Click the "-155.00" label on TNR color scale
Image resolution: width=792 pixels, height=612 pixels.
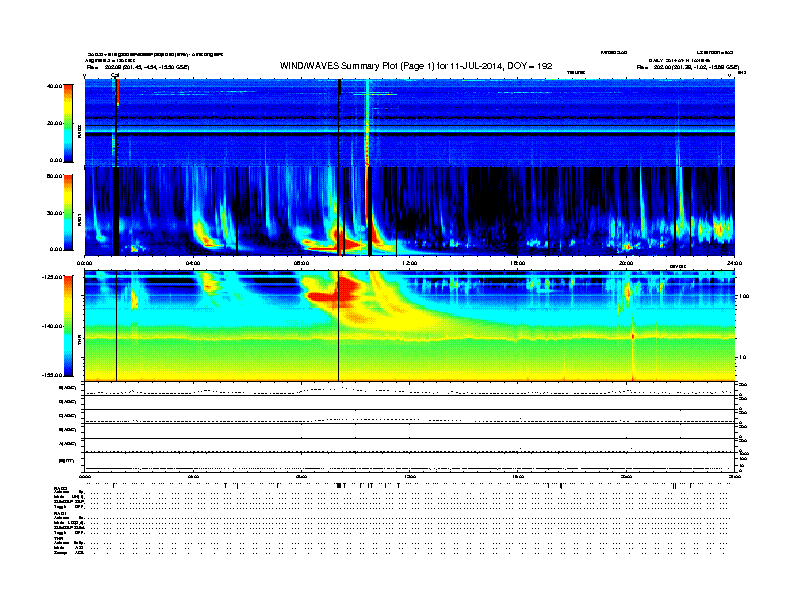(x=53, y=375)
